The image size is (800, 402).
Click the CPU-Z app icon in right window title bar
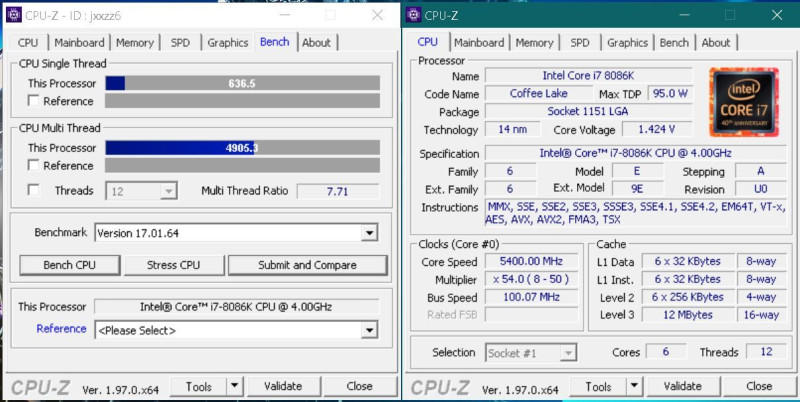(413, 15)
